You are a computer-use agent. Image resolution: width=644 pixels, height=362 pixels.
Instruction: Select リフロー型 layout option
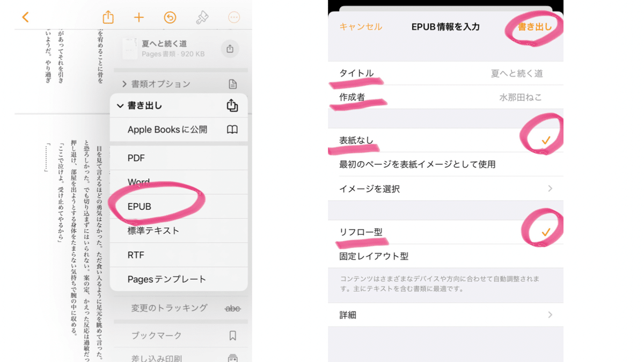(445, 232)
